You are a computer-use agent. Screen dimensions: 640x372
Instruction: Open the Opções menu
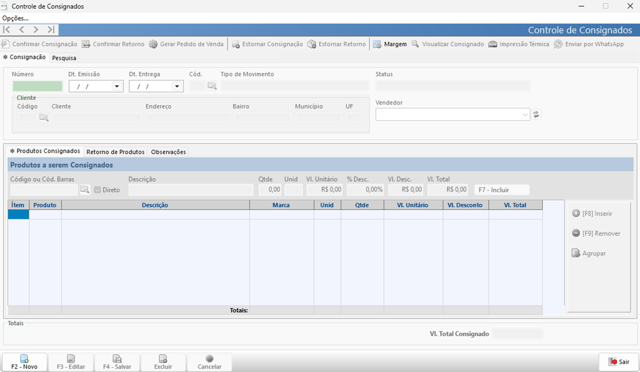[15, 18]
